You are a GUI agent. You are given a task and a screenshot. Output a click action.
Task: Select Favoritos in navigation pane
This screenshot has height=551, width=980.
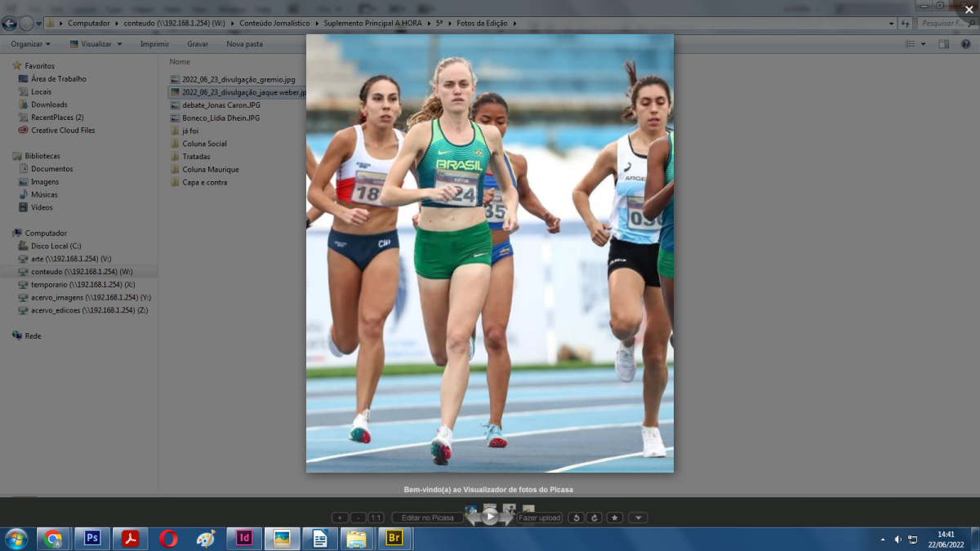(x=39, y=65)
